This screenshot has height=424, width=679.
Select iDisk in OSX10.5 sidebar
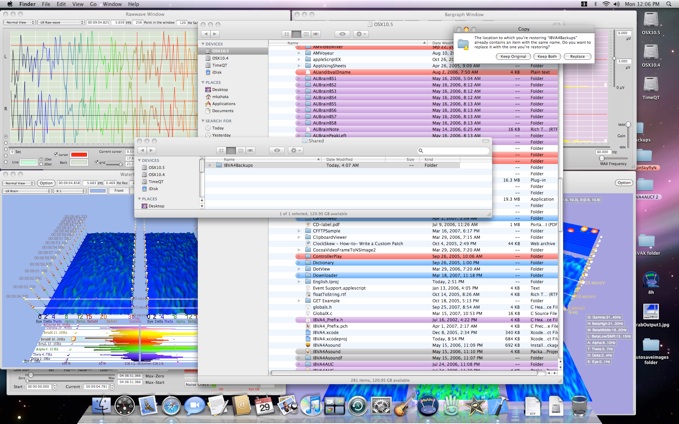pyautogui.click(x=217, y=72)
